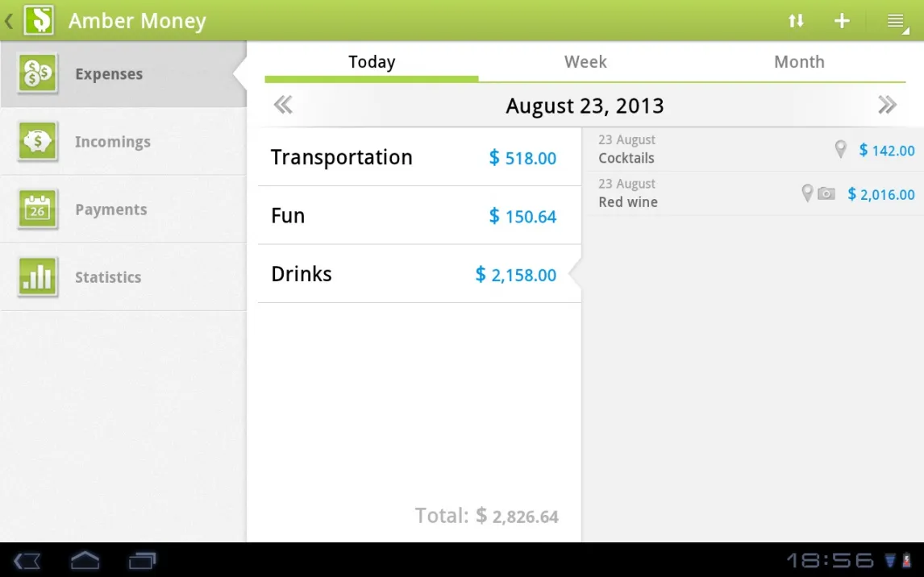Open the Expenses coins icon
The width and height of the screenshot is (924, 577).
click(38, 74)
